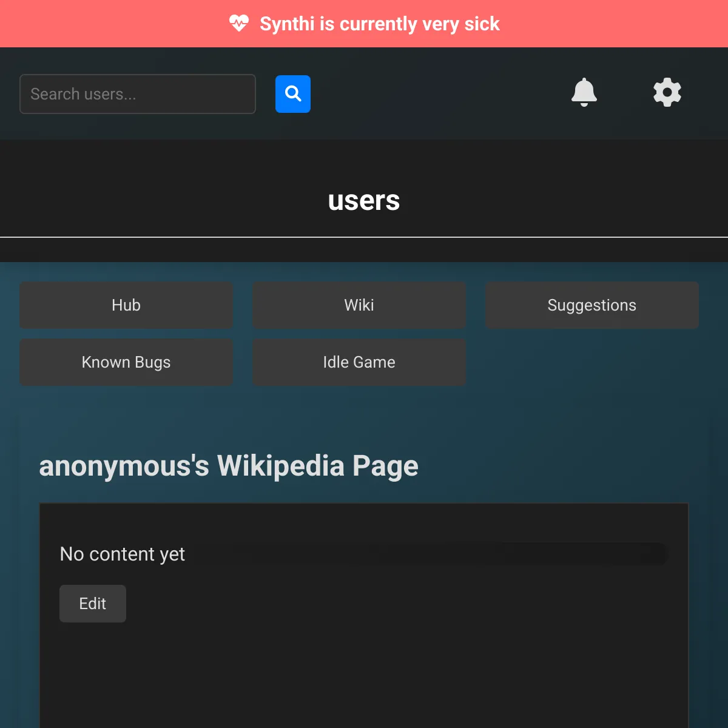The width and height of the screenshot is (728, 728).
Task: Navigate to the Hub page
Action: point(126,305)
